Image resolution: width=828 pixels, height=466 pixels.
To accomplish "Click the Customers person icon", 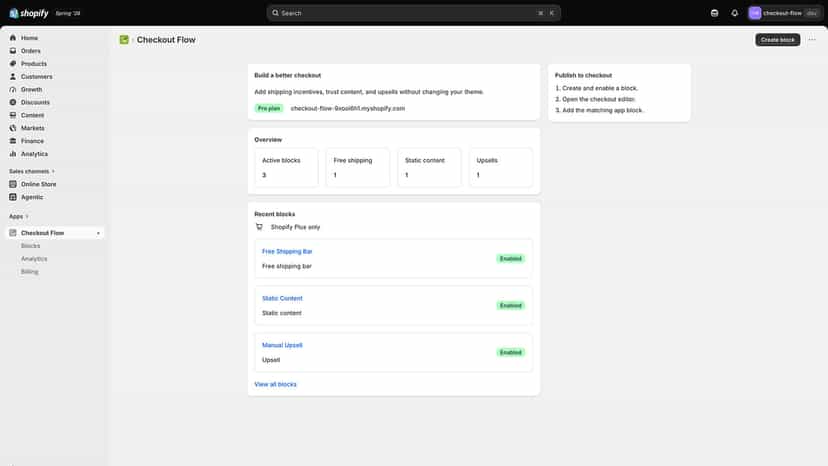I will coord(13,77).
